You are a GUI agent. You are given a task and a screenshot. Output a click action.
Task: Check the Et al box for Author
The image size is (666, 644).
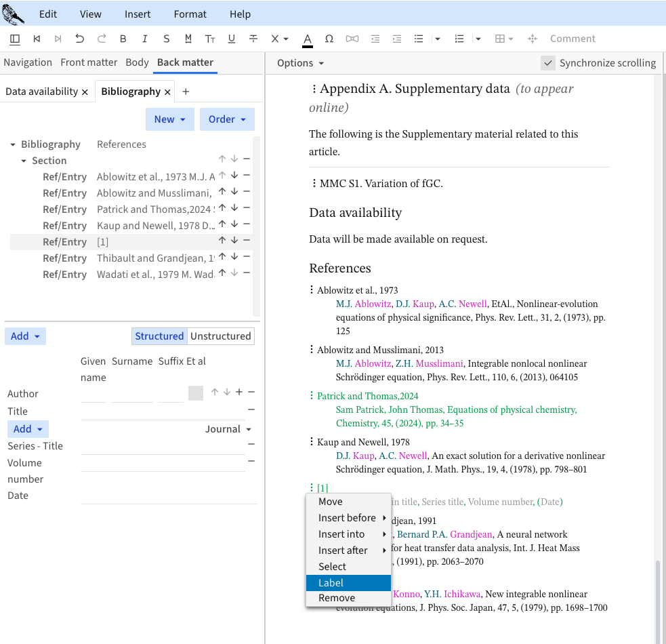[x=196, y=393]
